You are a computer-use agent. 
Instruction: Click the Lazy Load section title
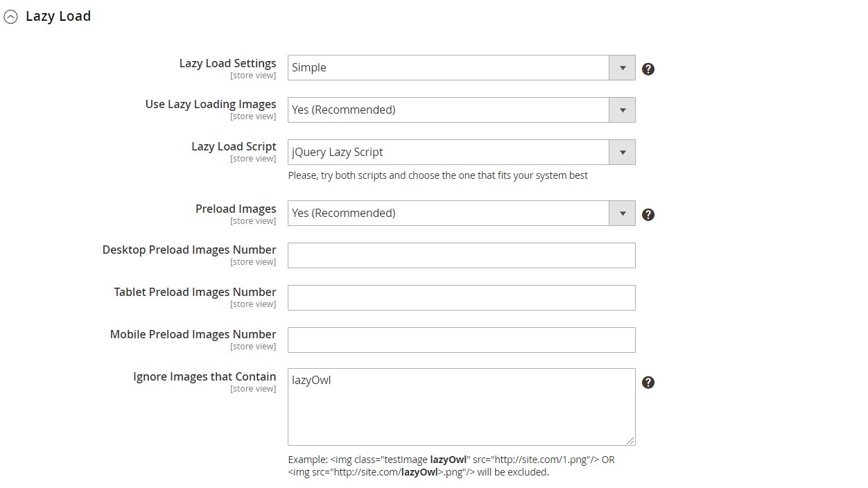[58, 16]
